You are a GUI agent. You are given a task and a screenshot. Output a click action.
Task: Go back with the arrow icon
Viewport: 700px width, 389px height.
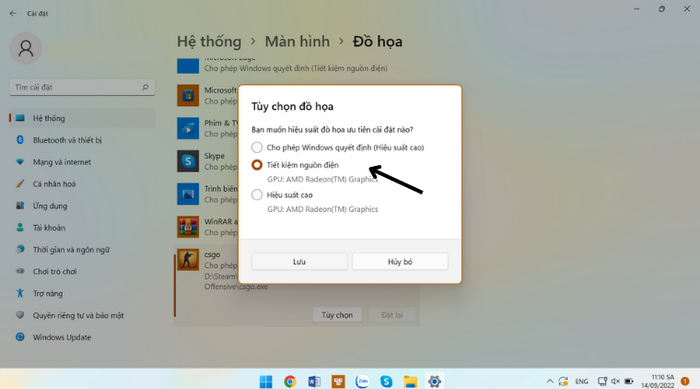click(13, 13)
